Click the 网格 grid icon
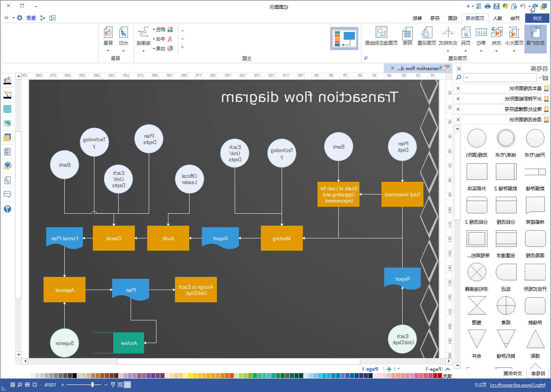The image size is (551, 392). [407, 33]
